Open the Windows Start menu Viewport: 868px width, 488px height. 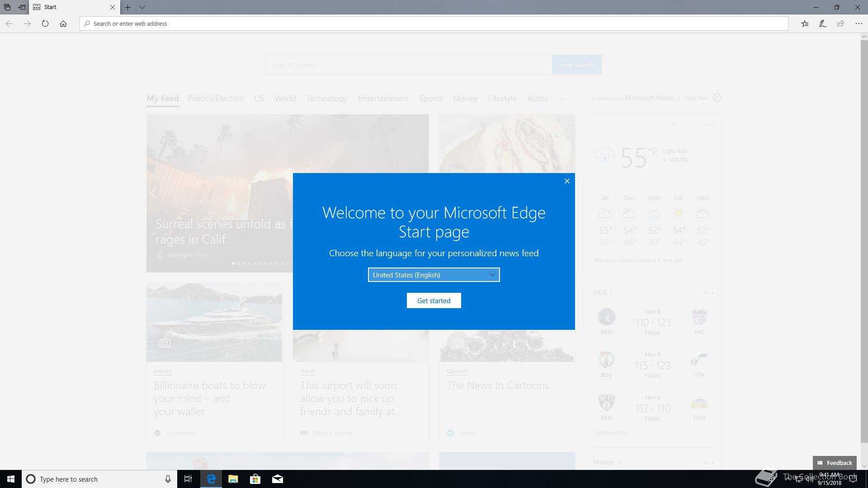[x=11, y=479]
